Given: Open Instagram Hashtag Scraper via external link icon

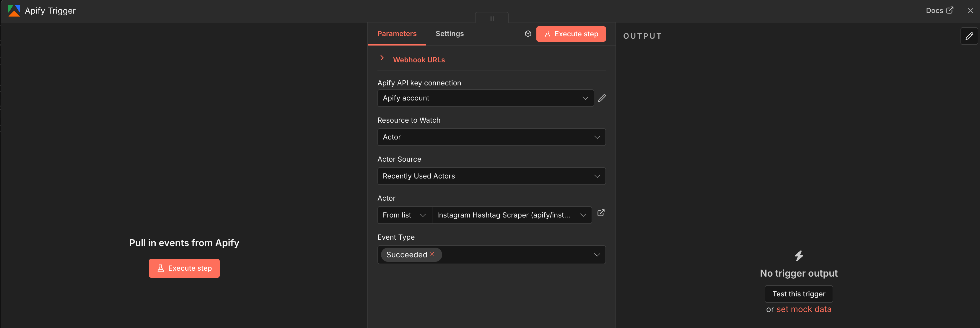Looking at the screenshot, I should [601, 213].
